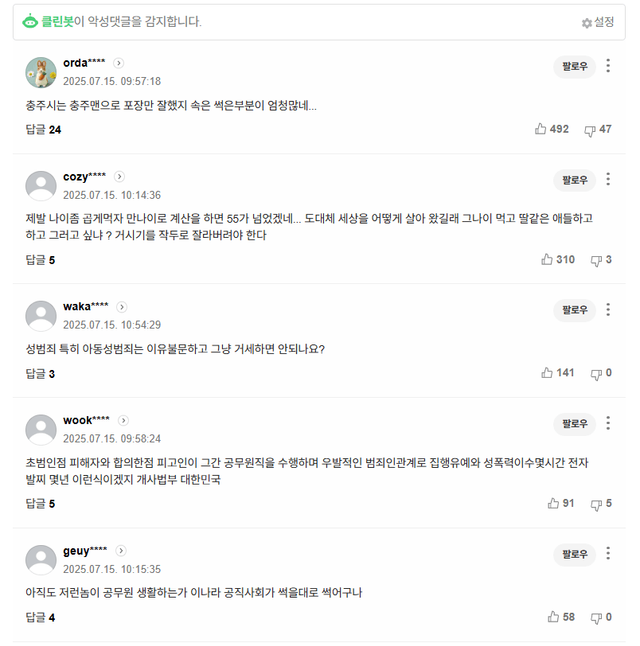This screenshot has height=646, width=640.
Task: Toggle 팔로우 for user geuy****
Action: pyautogui.click(x=574, y=554)
